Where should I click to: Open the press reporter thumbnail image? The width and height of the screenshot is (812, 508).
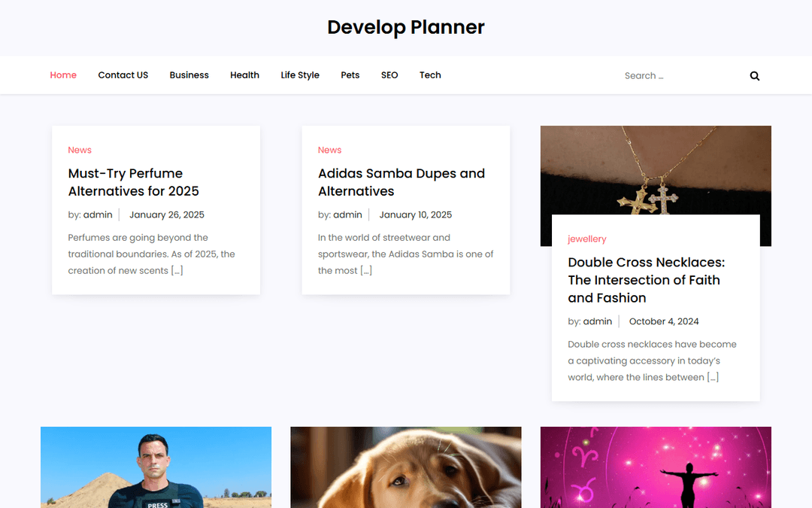(x=156, y=467)
